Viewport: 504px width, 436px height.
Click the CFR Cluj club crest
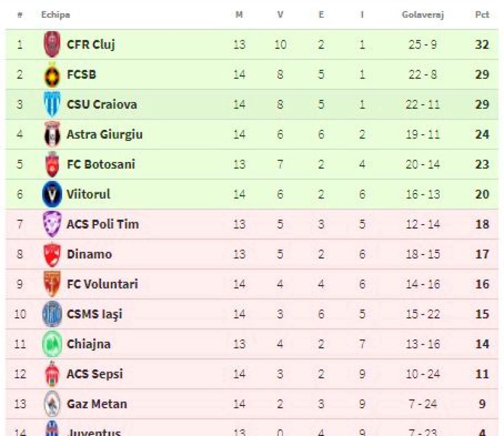click(x=52, y=44)
